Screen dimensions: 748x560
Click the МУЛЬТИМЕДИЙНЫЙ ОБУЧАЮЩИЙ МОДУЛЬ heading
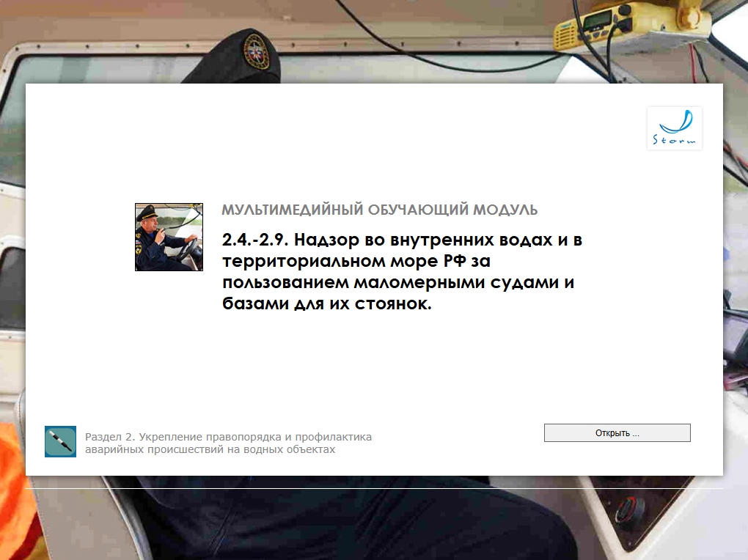coord(380,210)
